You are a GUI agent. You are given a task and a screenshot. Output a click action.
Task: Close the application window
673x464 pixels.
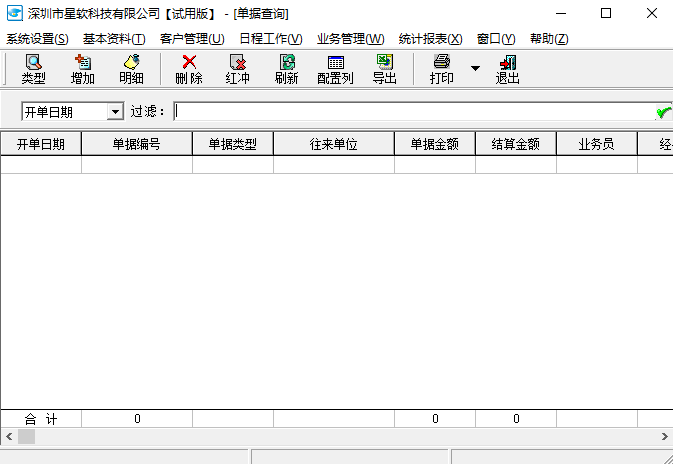[x=652, y=14]
